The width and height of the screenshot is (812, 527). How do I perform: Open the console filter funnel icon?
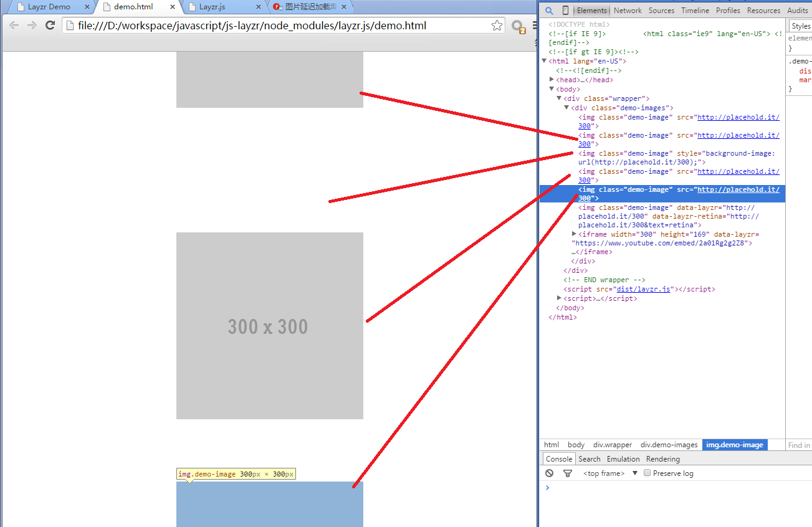tap(567, 473)
